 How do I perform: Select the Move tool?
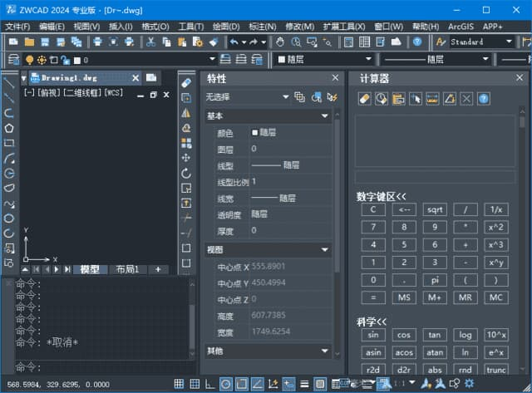click(x=186, y=158)
